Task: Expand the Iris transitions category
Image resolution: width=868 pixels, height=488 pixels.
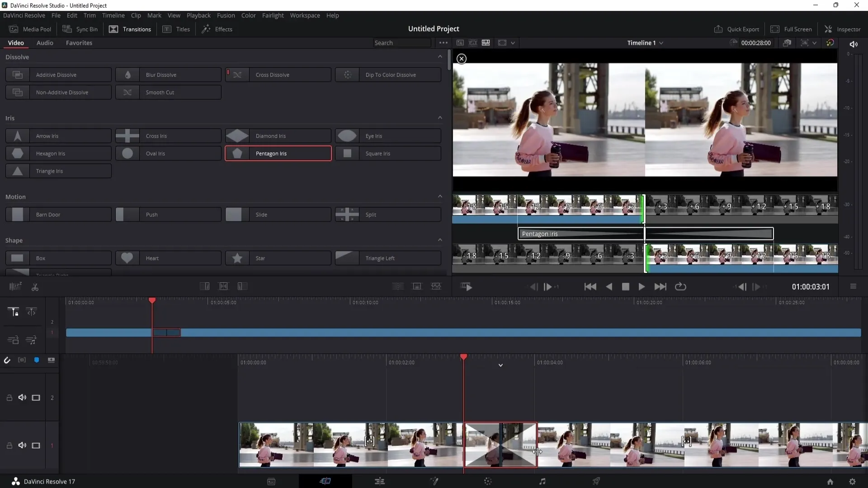Action: click(440, 118)
